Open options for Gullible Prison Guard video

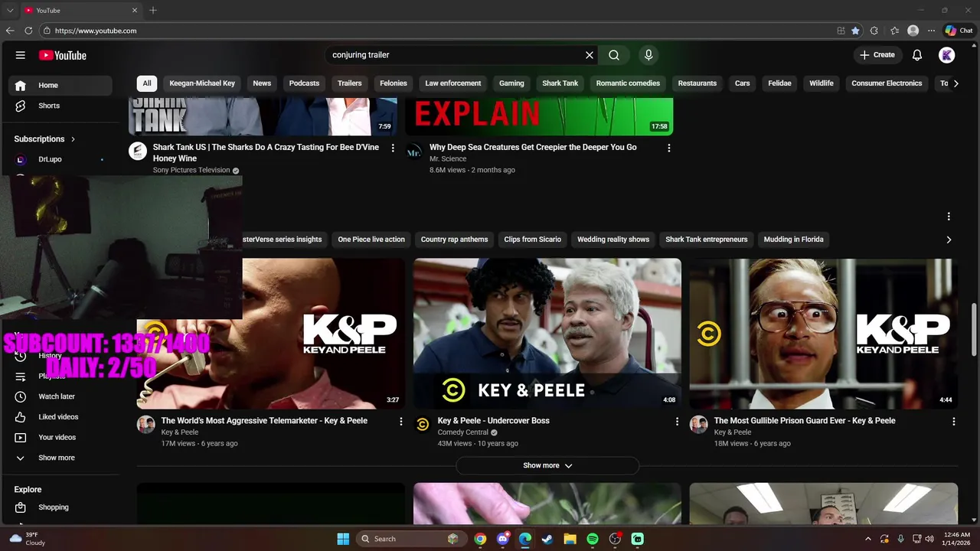point(954,421)
